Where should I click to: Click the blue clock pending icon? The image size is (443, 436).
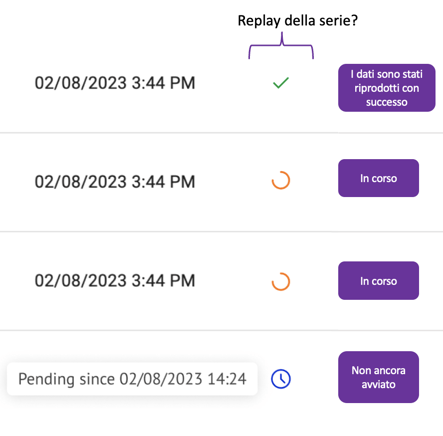(281, 379)
